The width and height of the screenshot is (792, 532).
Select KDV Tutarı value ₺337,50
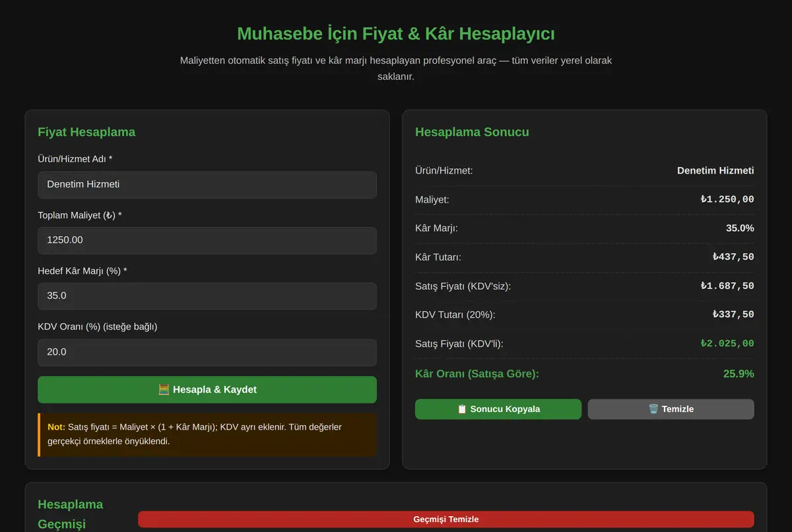[733, 315]
